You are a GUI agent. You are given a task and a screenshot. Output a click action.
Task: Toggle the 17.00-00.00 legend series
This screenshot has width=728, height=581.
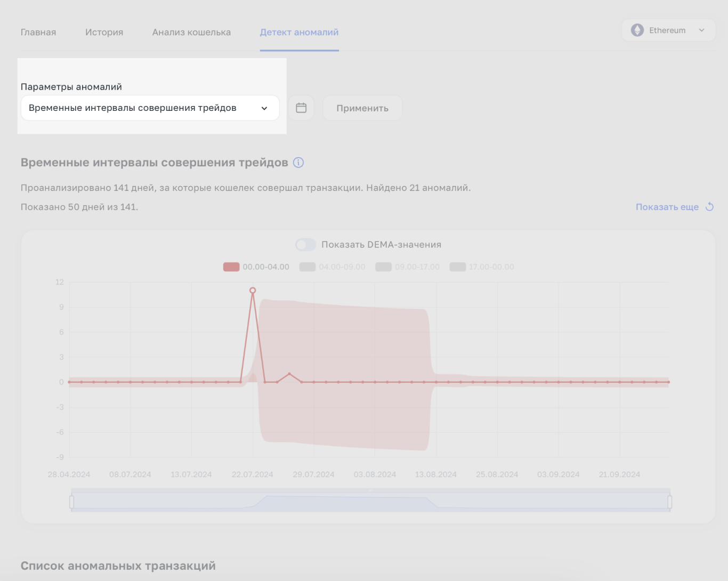(482, 267)
